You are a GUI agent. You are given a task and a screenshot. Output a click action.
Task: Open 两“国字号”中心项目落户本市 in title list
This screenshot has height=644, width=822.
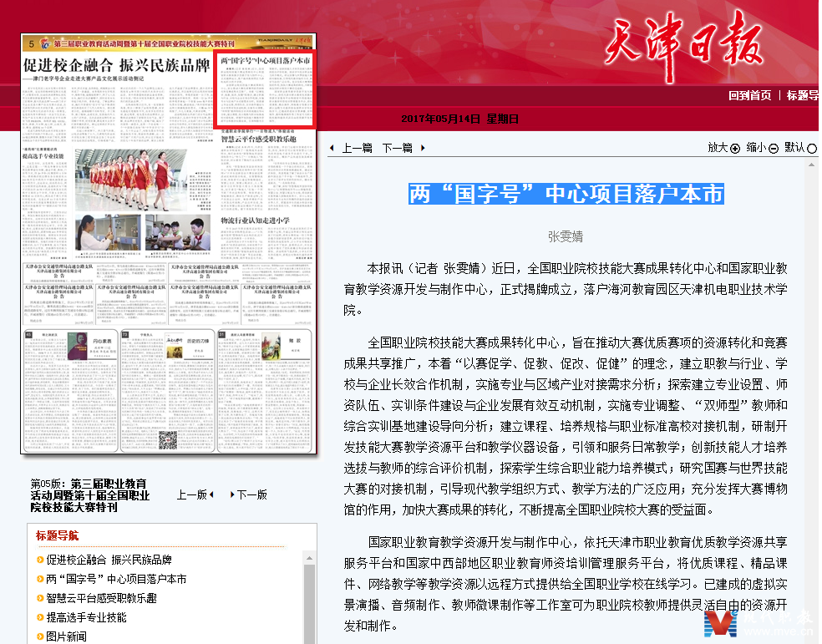pyautogui.click(x=116, y=579)
